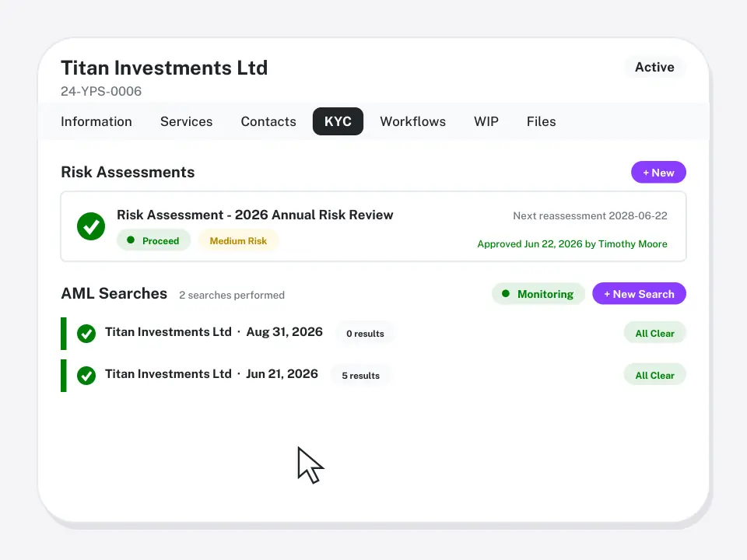Click the Proceed status pill
The height and width of the screenshot is (560, 747).
(153, 240)
